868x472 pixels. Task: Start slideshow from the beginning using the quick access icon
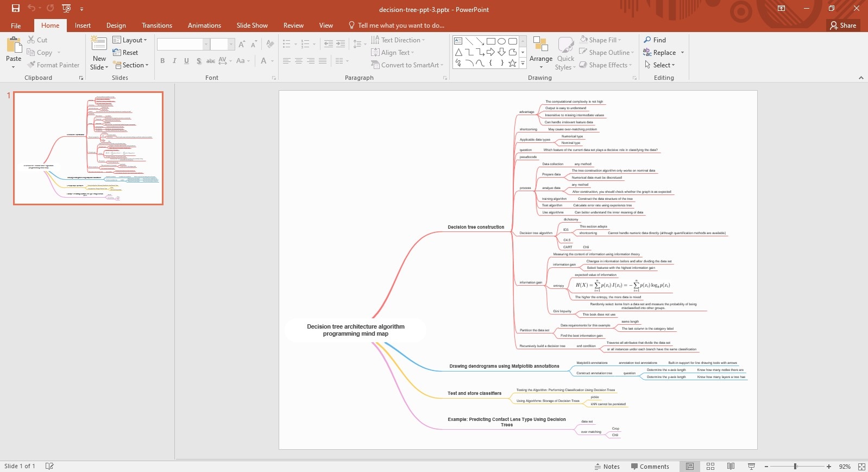tap(66, 8)
